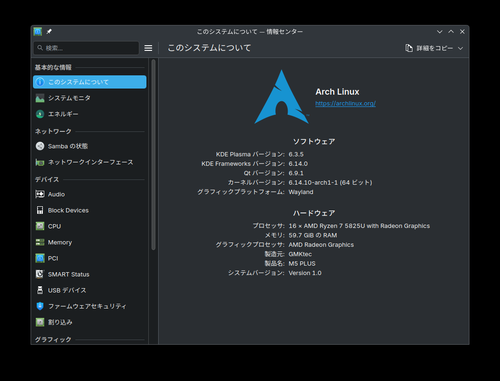Viewport: 500px width, 381px height.
Task: Click the ネットワークインターフェース network card icon
Action: [x=40, y=162]
